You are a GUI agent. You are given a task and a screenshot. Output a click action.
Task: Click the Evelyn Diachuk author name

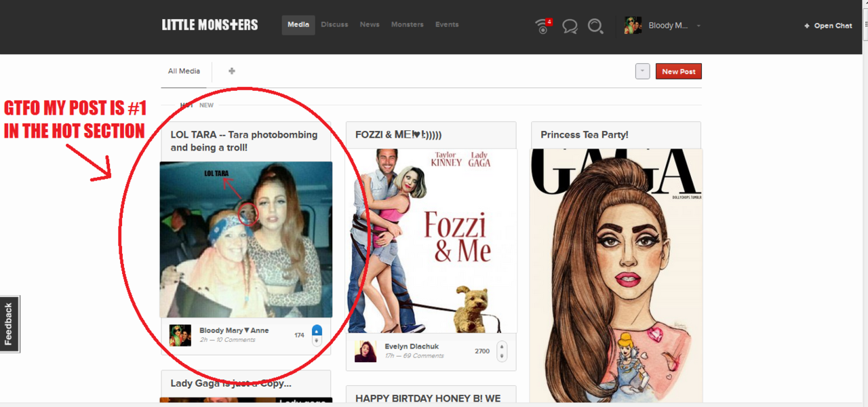412,347
